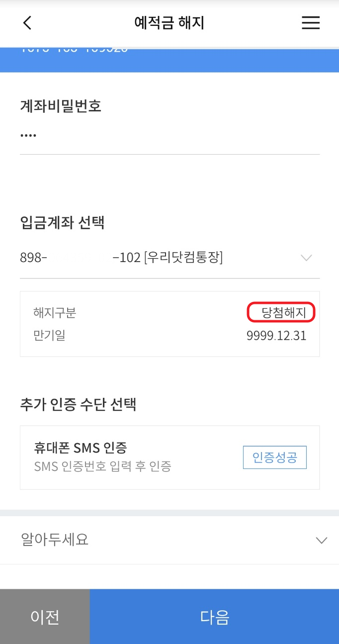Tap the chevron arrow next to 알아두세요
Screen dimensions: 339x644
[x=322, y=540]
